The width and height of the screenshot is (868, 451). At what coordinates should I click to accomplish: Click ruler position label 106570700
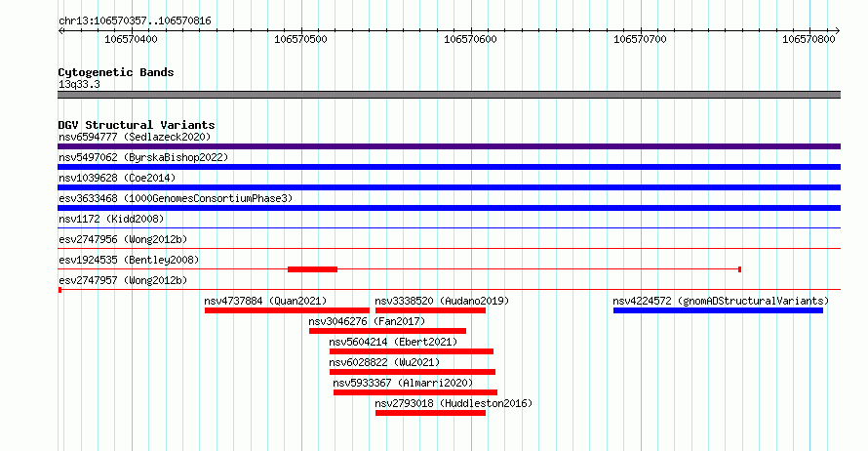640,39
